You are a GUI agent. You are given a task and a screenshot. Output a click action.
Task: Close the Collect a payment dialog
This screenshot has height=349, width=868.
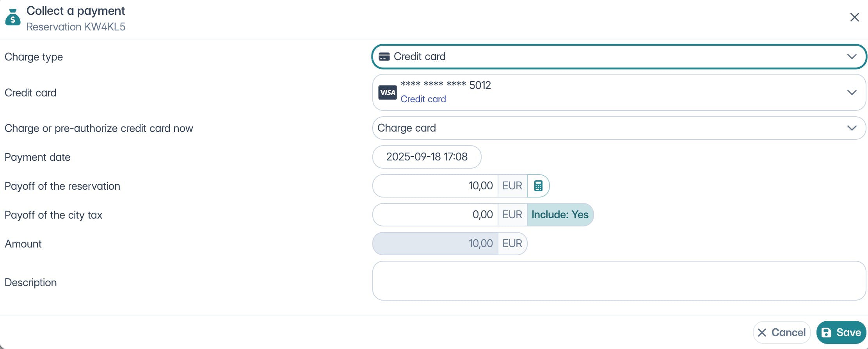click(854, 17)
